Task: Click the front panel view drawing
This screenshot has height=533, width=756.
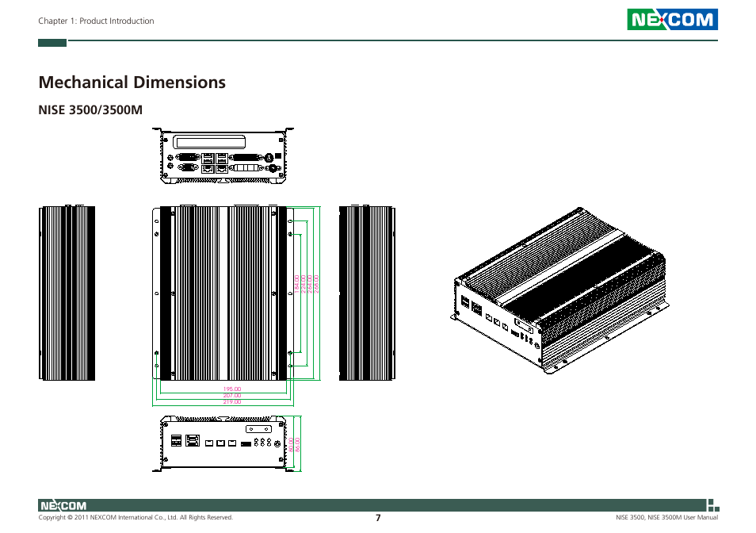Action: (x=227, y=443)
